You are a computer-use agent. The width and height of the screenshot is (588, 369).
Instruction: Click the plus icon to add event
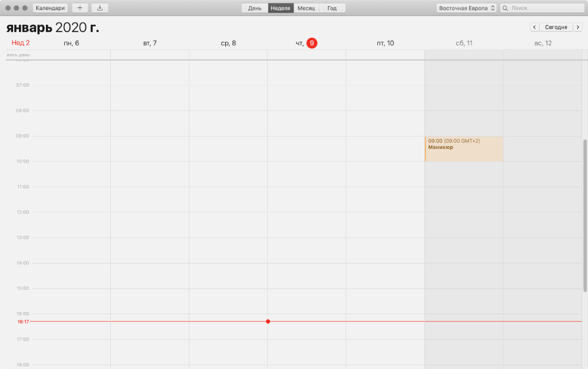(x=80, y=8)
